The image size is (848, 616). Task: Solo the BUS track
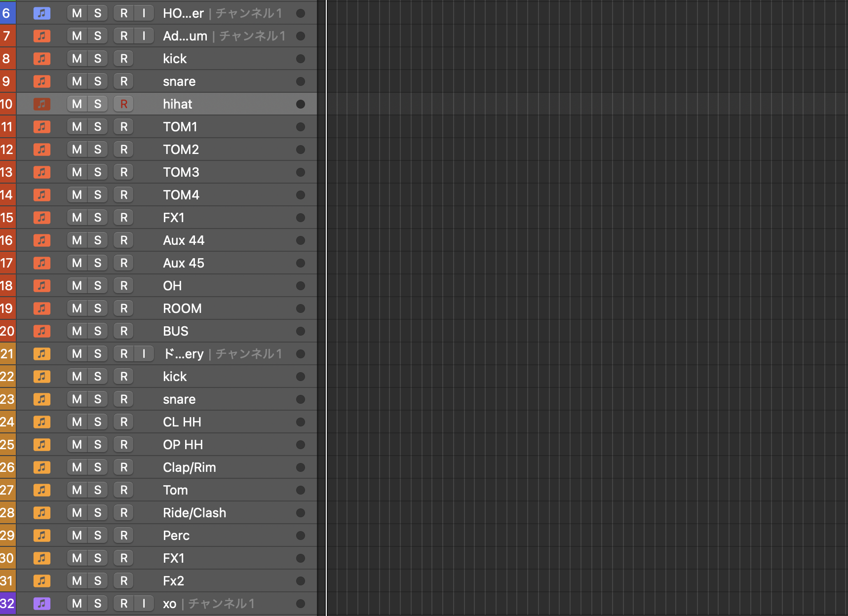[98, 331]
